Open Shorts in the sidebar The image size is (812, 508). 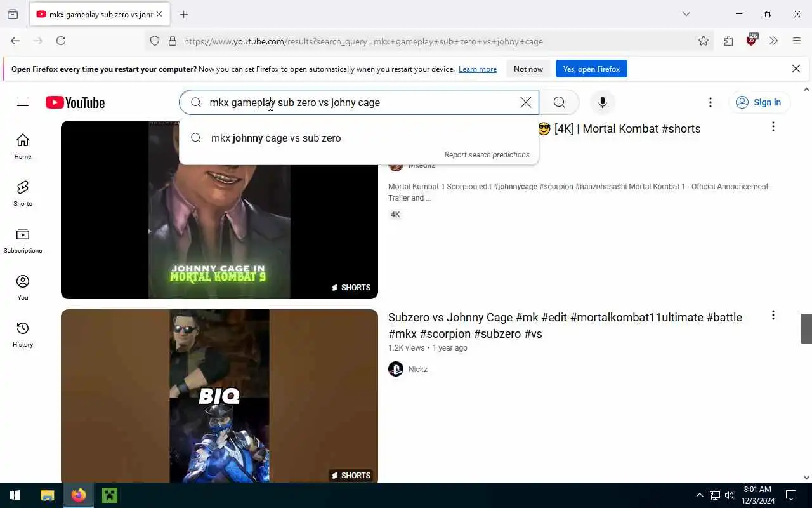tap(23, 193)
